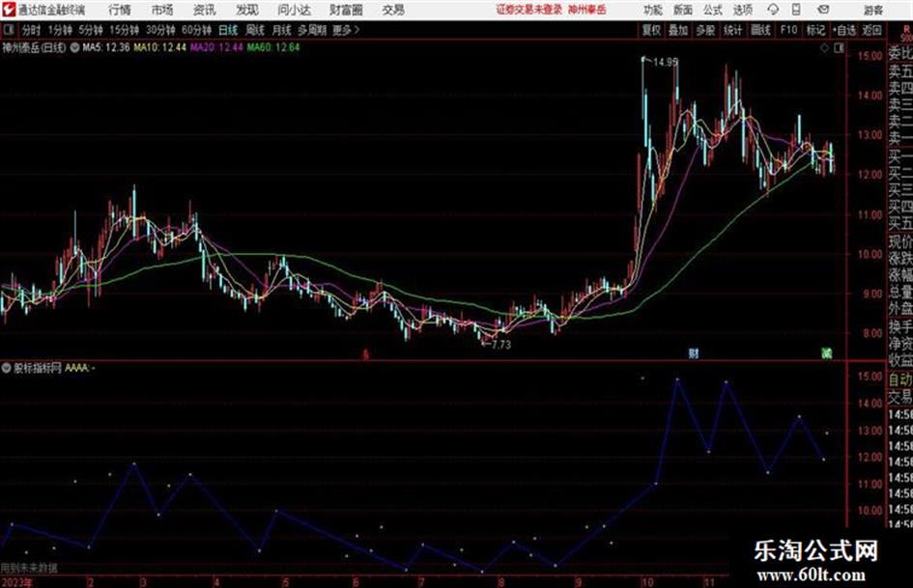Click the red event marker under the chart
Image resolution: width=913 pixels, height=588 pixels.
pyautogui.click(x=365, y=354)
